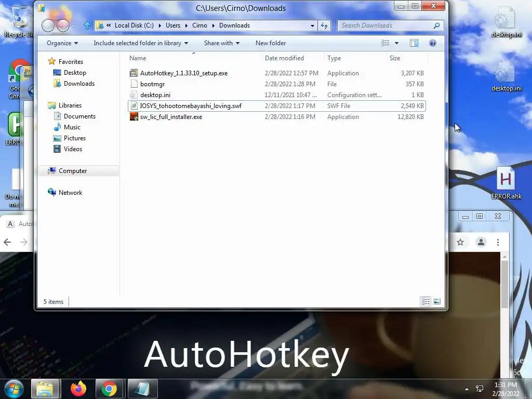Sort by Date modified column
Screen dimensions: 532x399
[293, 58]
